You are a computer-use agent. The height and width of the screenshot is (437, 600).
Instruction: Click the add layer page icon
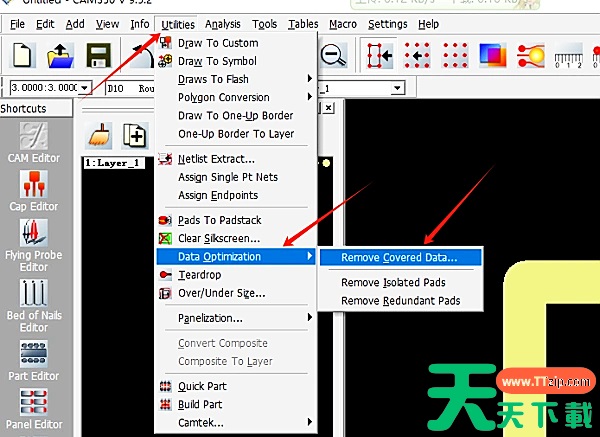135,136
